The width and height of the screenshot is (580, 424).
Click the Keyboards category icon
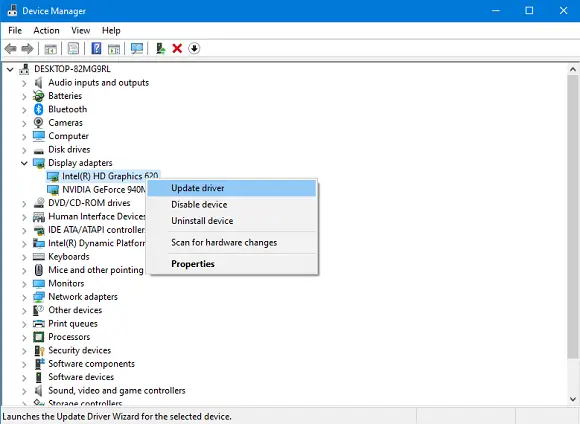coord(38,257)
